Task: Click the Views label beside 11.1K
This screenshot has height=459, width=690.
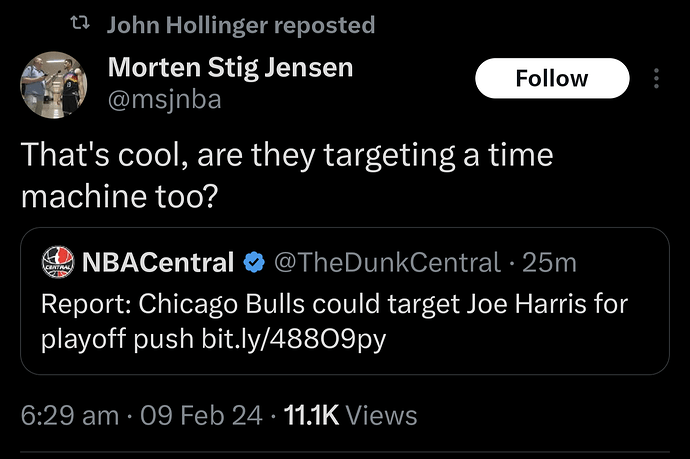Action: click(382, 415)
